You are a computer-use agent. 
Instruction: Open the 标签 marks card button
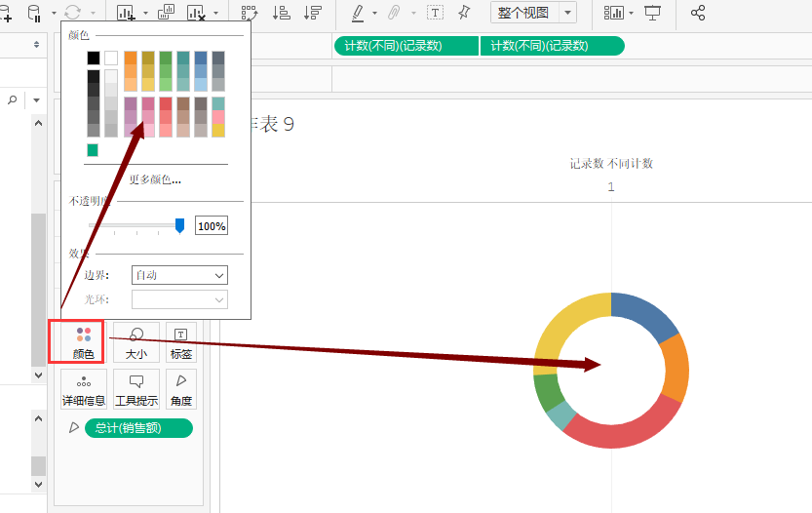(181, 342)
